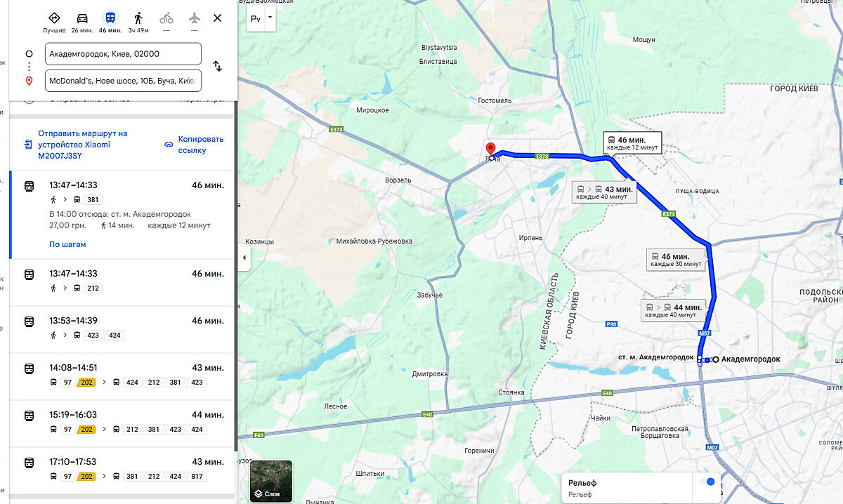Open the language dropdown on map
The image size is (843, 504).
click(x=261, y=19)
